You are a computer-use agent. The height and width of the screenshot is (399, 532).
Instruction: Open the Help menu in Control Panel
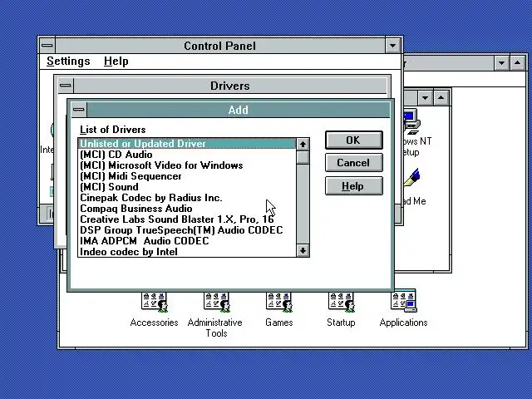[x=116, y=62]
